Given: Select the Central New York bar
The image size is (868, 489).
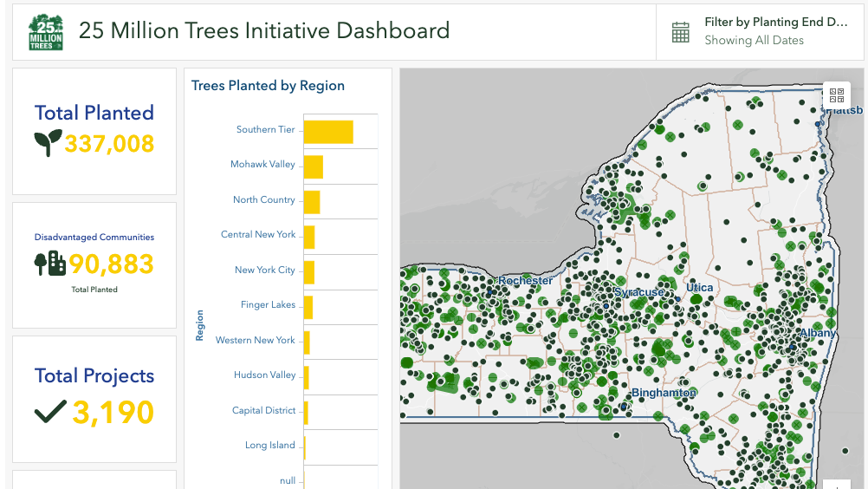Looking at the screenshot, I should [x=309, y=237].
